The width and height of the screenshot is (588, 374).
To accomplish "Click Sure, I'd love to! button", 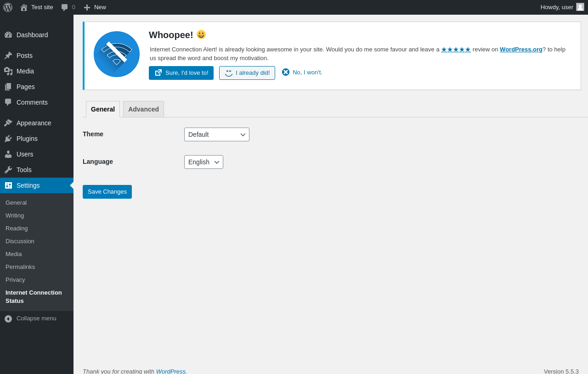I will [x=181, y=73].
